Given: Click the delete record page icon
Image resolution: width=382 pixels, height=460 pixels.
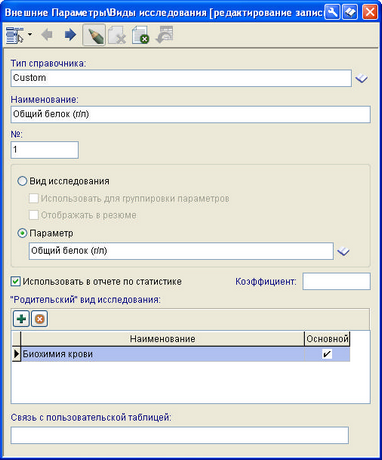Looking at the screenshot, I should click(x=117, y=35).
